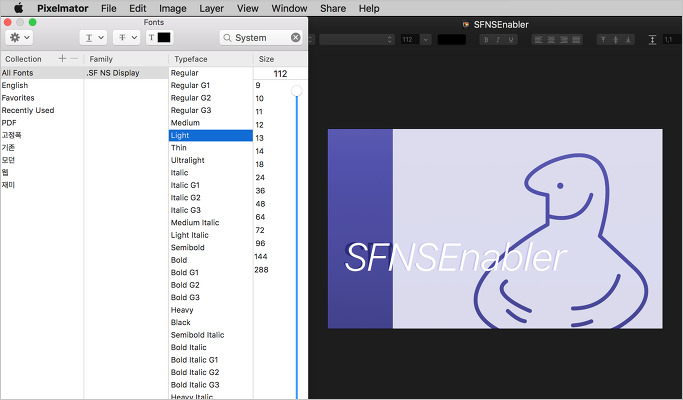Open the View menu
Viewport: 683px width, 400px height.
point(247,8)
